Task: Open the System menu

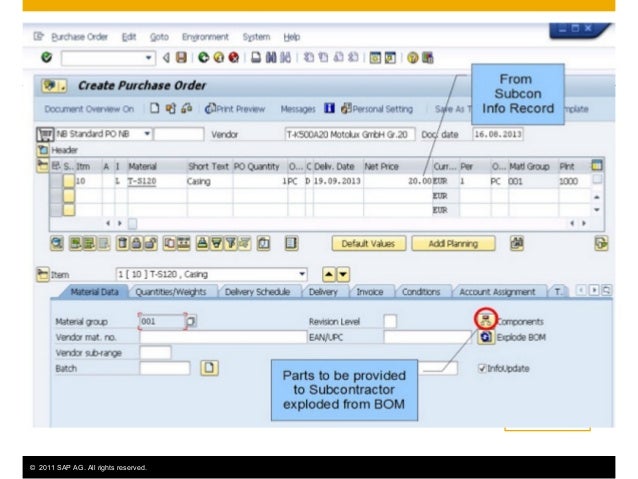Action: pos(256,37)
